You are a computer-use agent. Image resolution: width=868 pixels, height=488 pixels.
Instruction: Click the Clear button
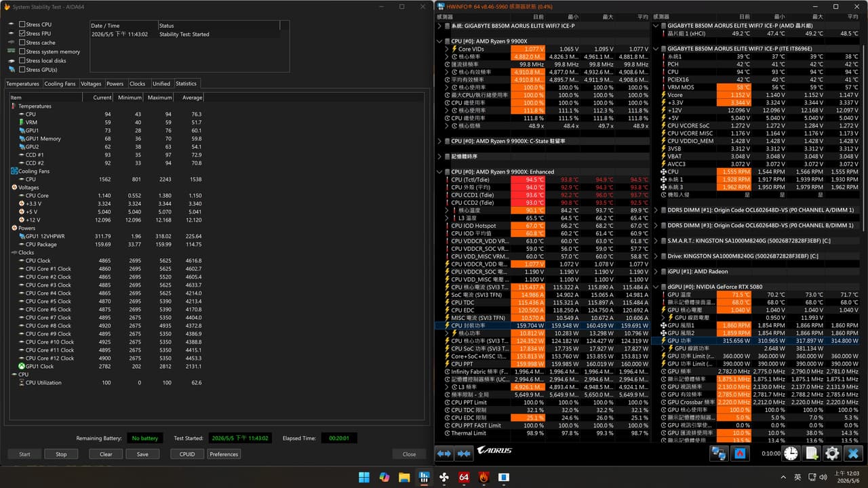106,454
